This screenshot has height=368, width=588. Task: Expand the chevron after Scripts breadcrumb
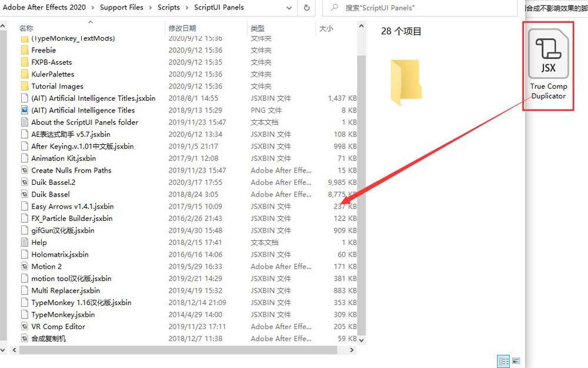click(187, 8)
